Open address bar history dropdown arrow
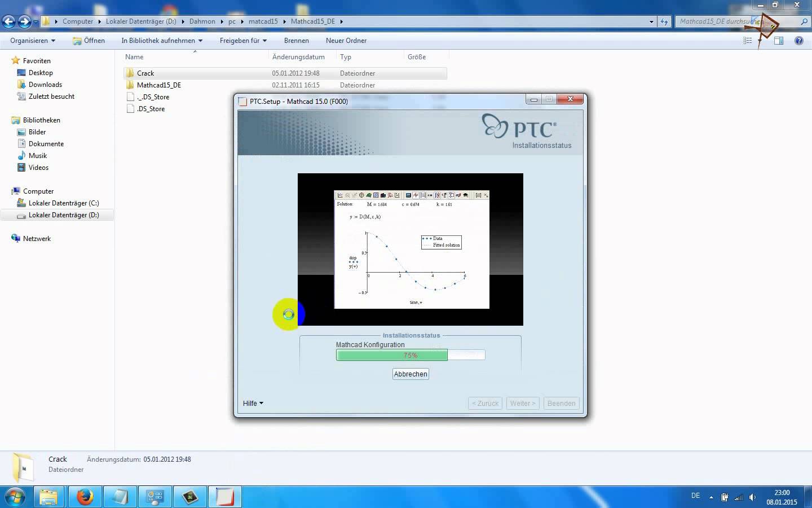812x508 pixels. coord(651,21)
